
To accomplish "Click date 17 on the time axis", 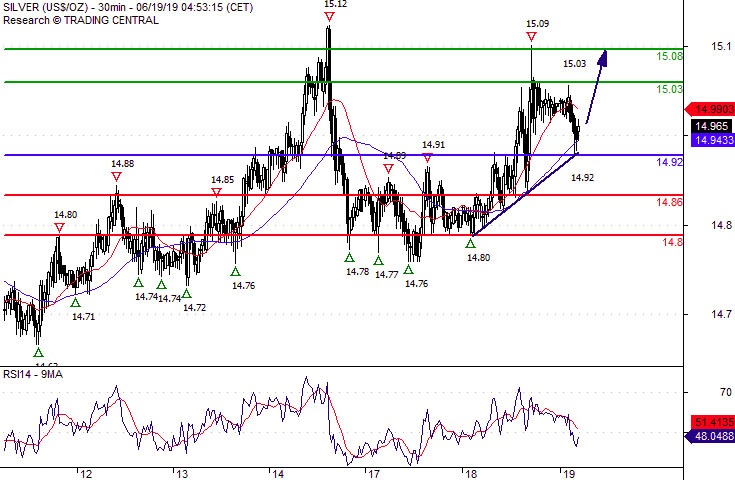I will click(374, 474).
